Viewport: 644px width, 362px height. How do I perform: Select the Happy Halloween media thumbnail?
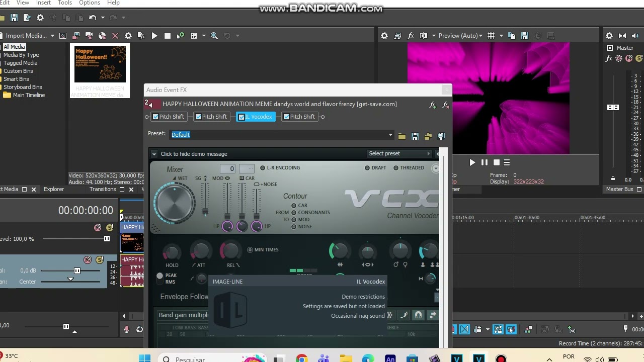click(100, 64)
